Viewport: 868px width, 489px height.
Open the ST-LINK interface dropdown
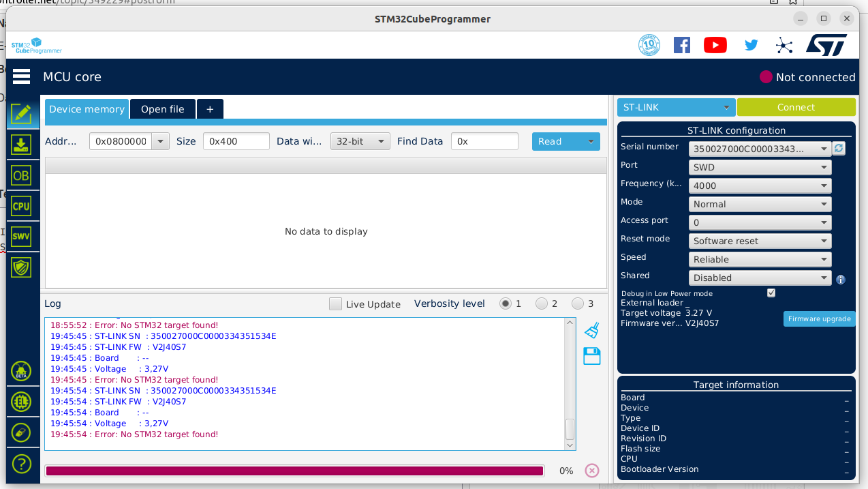coord(676,107)
